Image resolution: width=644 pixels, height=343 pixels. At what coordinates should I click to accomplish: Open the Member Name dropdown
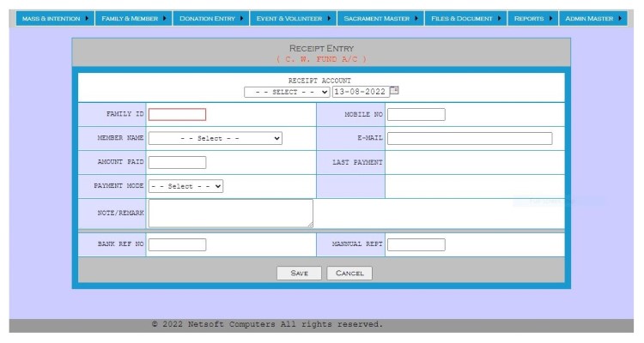(215, 138)
